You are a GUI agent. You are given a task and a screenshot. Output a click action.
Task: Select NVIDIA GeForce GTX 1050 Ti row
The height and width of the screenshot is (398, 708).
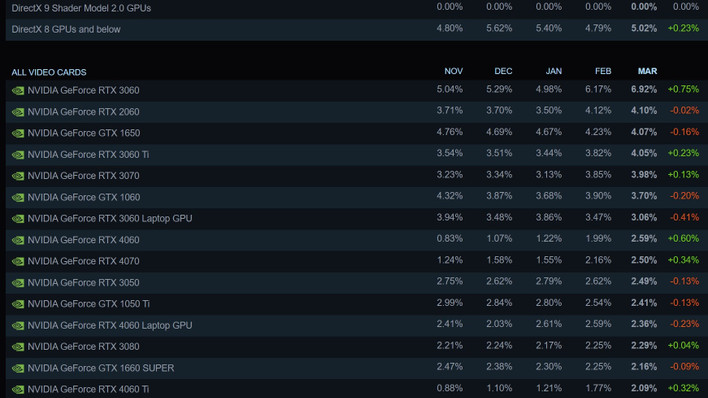357,304
